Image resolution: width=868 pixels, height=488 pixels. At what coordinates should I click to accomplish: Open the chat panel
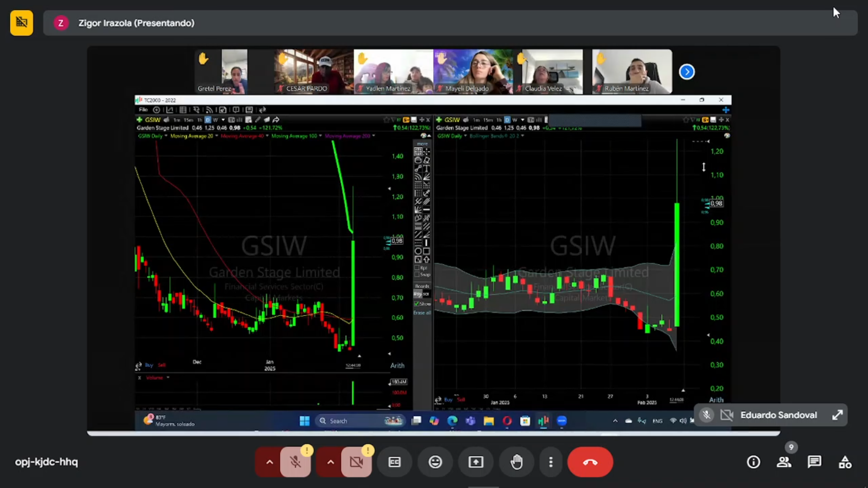pyautogui.click(x=814, y=462)
